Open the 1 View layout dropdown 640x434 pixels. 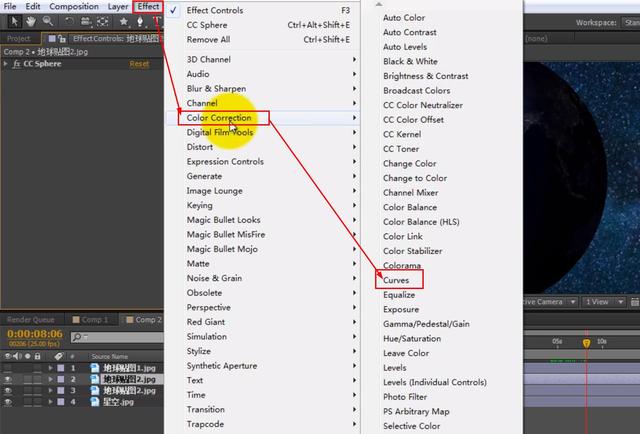603,302
